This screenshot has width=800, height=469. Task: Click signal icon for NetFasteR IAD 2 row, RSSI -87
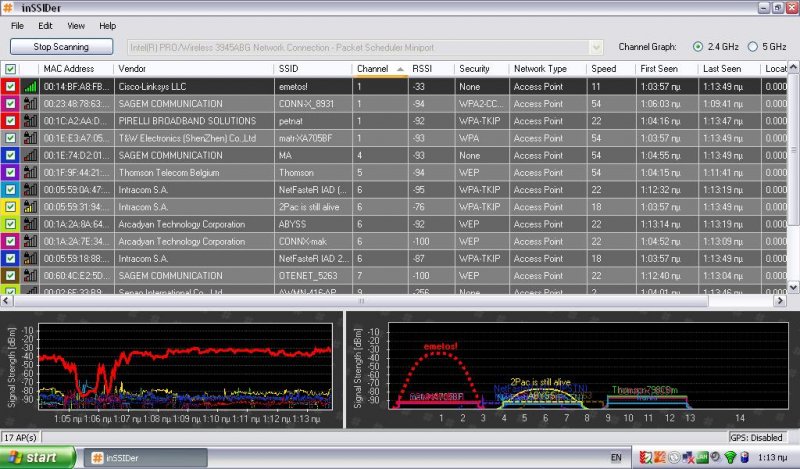tap(31, 259)
